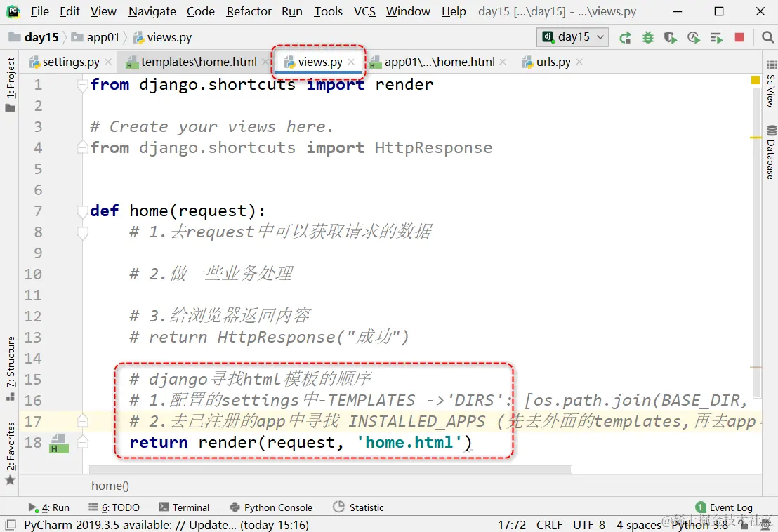The width and height of the screenshot is (778, 532).
Task: Click the horizontal editor scrollbar
Action: pos(331,469)
